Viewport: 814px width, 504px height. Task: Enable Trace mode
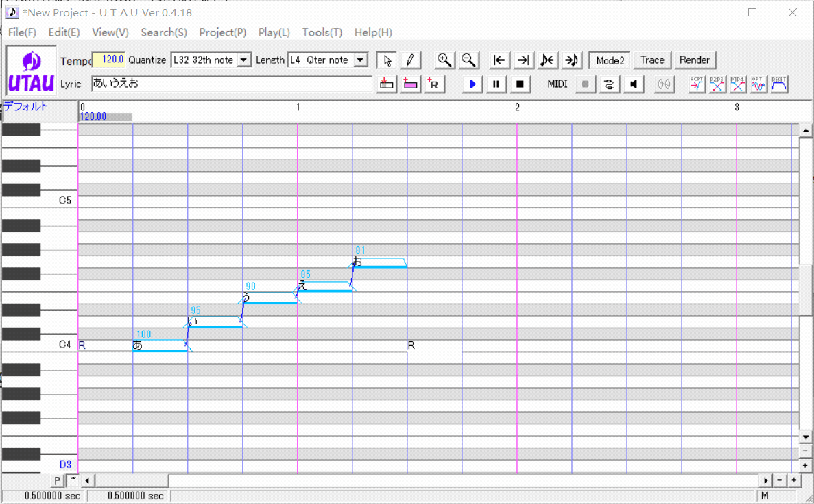pyautogui.click(x=651, y=60)
